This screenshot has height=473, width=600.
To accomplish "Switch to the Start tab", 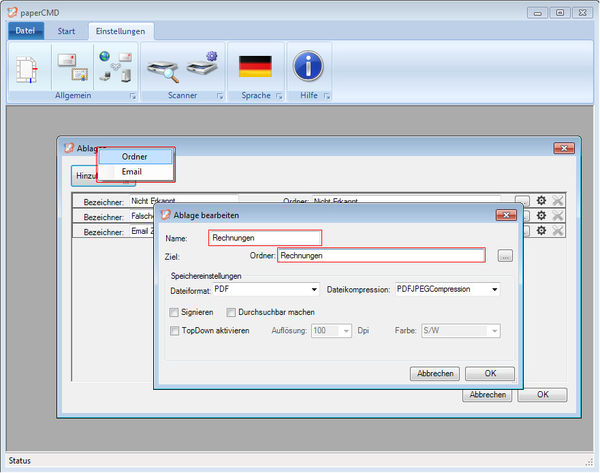I will click(66, 31).
